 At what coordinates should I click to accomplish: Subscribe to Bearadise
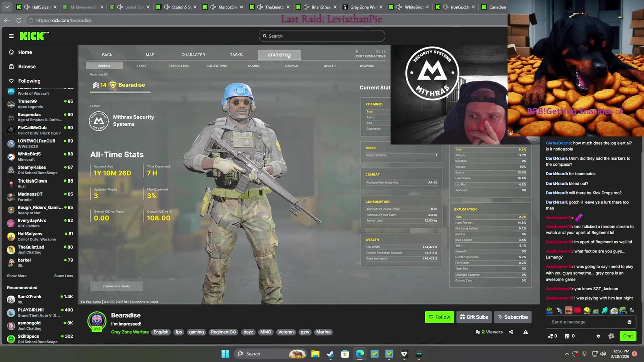pos(512,317)
